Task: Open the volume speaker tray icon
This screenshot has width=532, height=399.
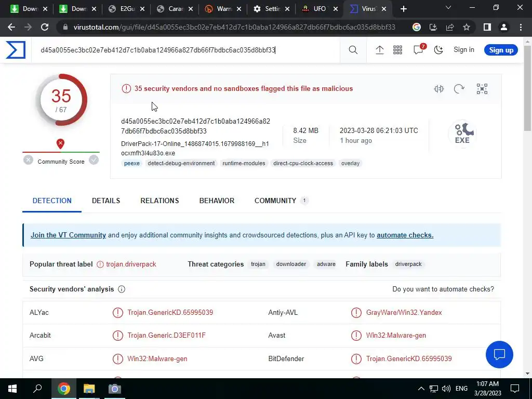Action: [446, 389]
